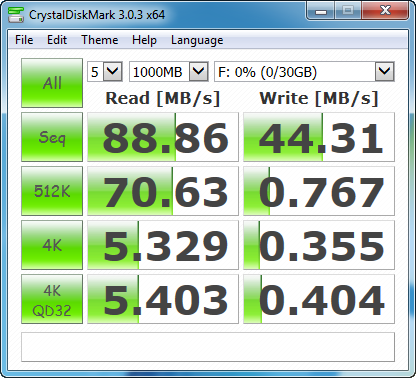Close the CrystalDiskMark window
This screenshot has height=378, width=416.
[385, 11]
